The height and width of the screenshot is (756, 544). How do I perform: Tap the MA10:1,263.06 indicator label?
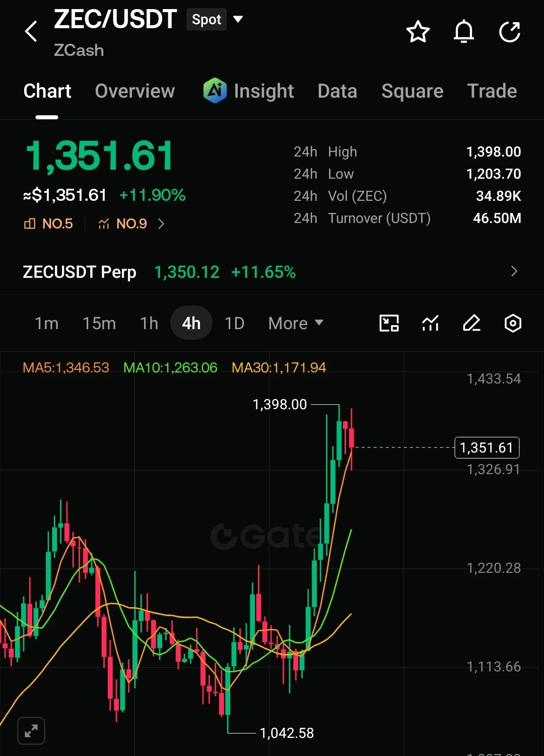[x=170, y=367]
